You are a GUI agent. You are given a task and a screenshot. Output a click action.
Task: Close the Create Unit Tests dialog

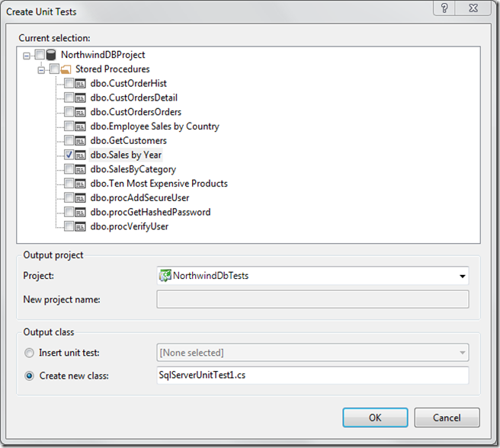tap(473, 8)
